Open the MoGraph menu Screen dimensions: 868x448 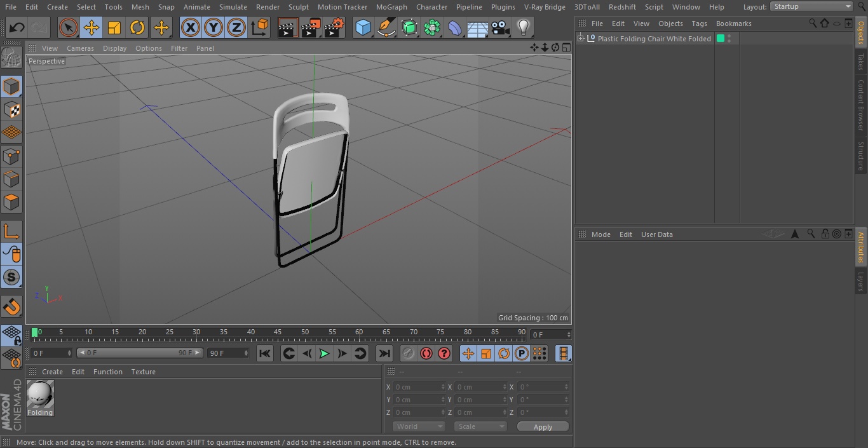click(x=391, y=7)
